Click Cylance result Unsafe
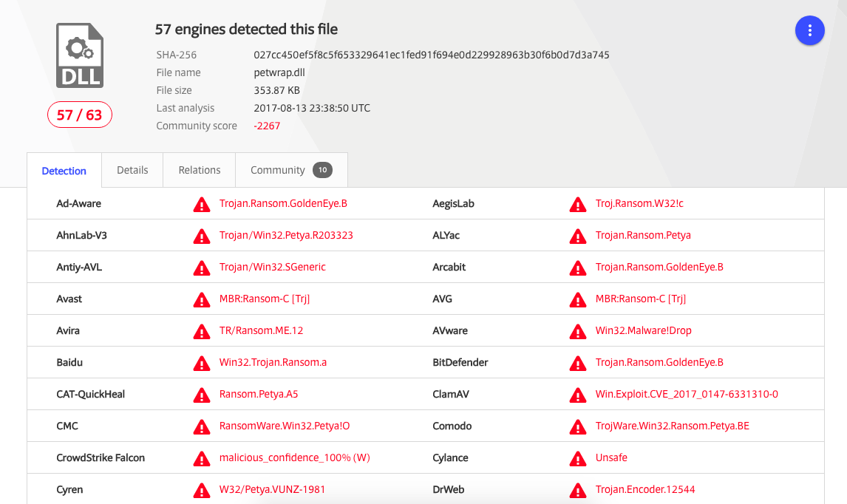This screenshot has width=847, height=504. click(611, 458)
